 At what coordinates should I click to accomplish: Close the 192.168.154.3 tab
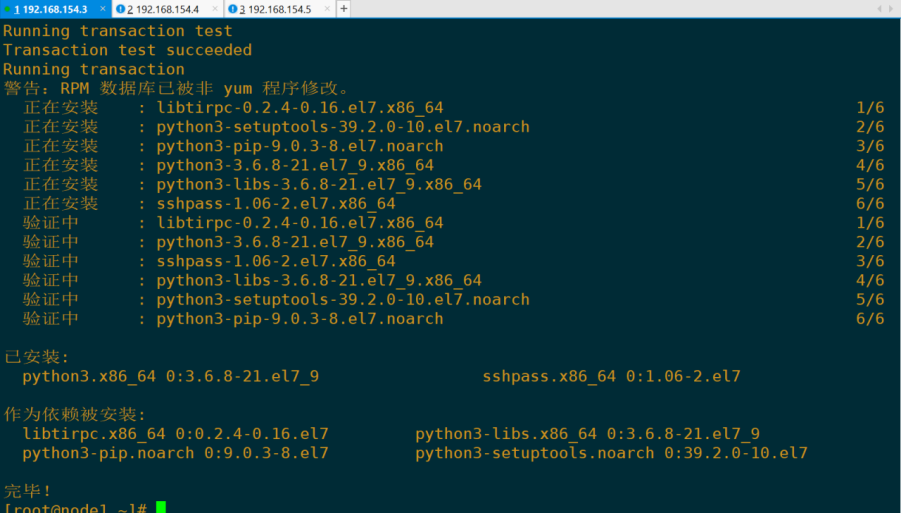(x=102, y=9)
